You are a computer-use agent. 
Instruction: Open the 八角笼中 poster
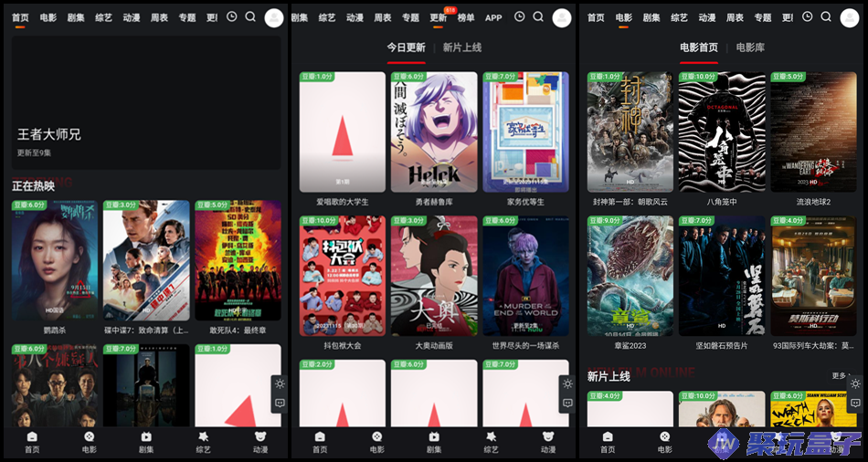pos(722,132)
